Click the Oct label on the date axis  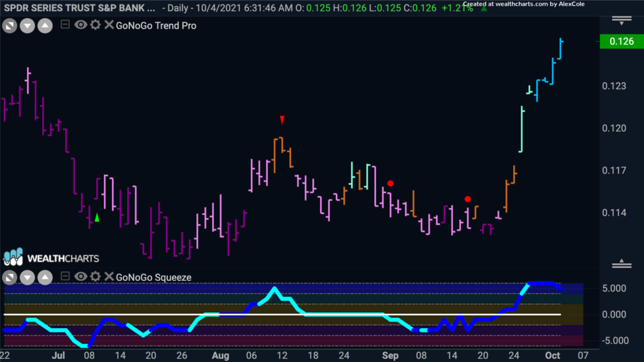click(552, 356)
